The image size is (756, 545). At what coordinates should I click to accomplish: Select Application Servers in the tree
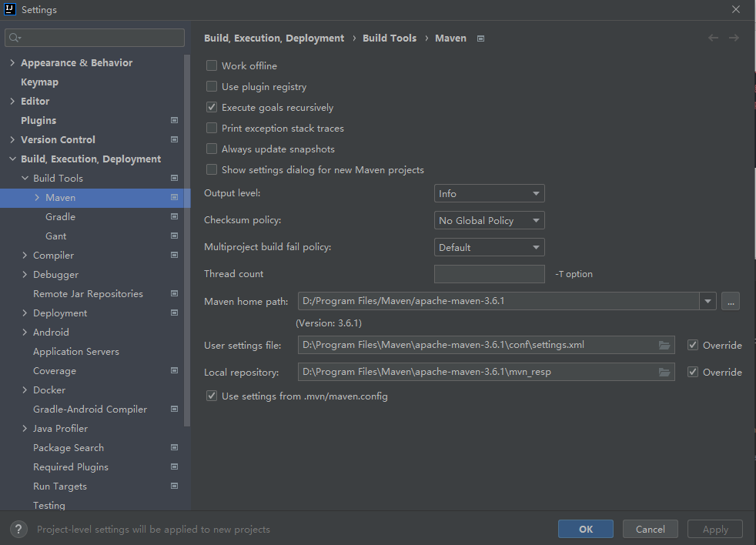[76, 352]
